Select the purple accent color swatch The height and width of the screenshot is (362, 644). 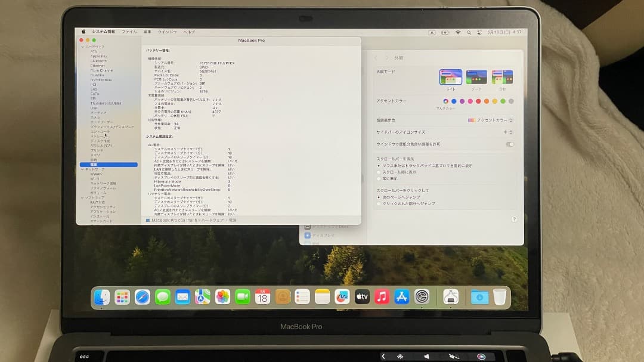(x=462, y=101)
